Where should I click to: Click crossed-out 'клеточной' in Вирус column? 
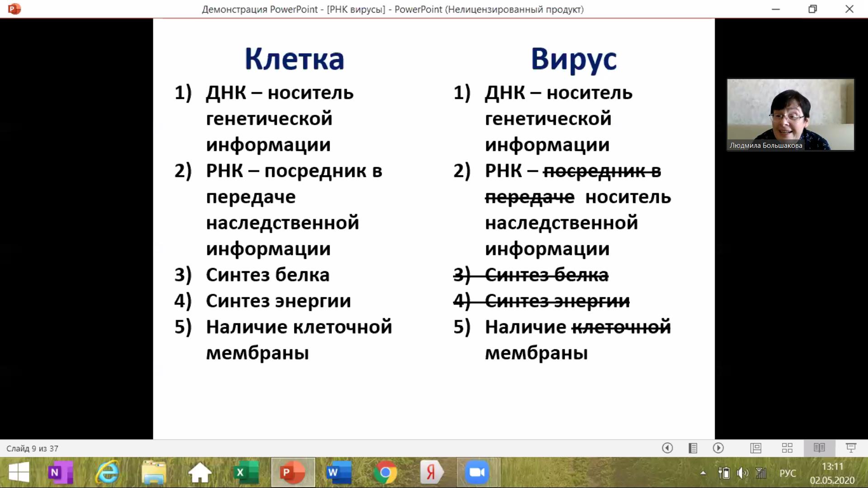(x=621, y=327)
